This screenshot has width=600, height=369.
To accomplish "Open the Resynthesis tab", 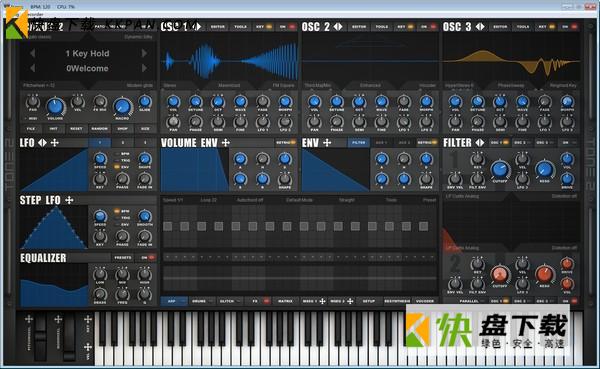I will tap(397, 301).
